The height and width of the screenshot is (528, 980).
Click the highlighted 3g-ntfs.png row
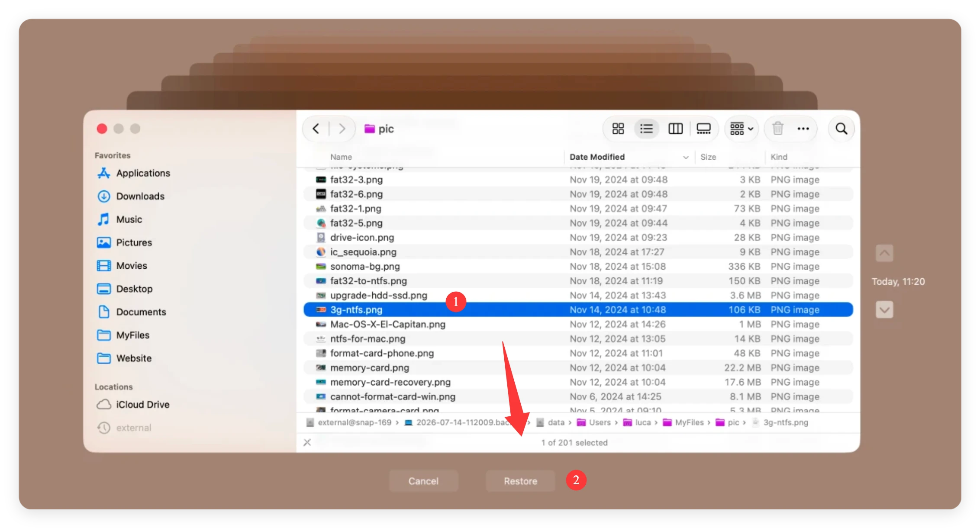[x=578, y=310]
